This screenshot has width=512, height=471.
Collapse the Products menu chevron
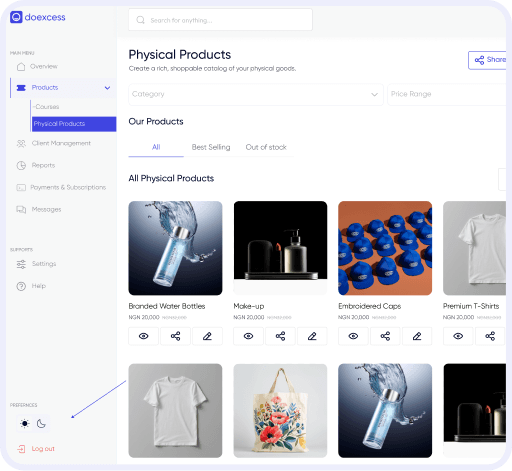[x=107, y=88]
